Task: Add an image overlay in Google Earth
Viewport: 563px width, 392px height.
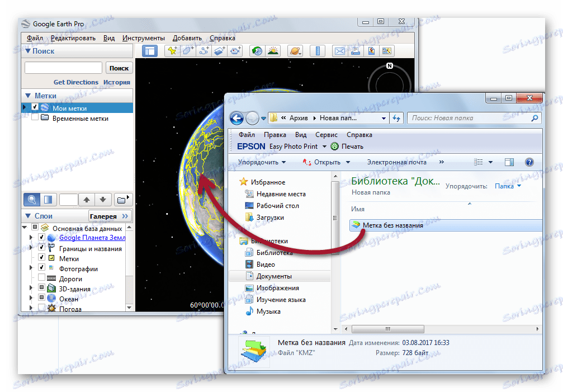Action: [219, 51]
